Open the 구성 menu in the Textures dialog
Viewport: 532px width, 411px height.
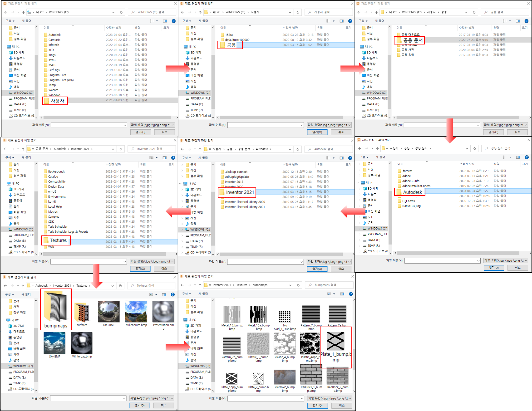(10, 294)
